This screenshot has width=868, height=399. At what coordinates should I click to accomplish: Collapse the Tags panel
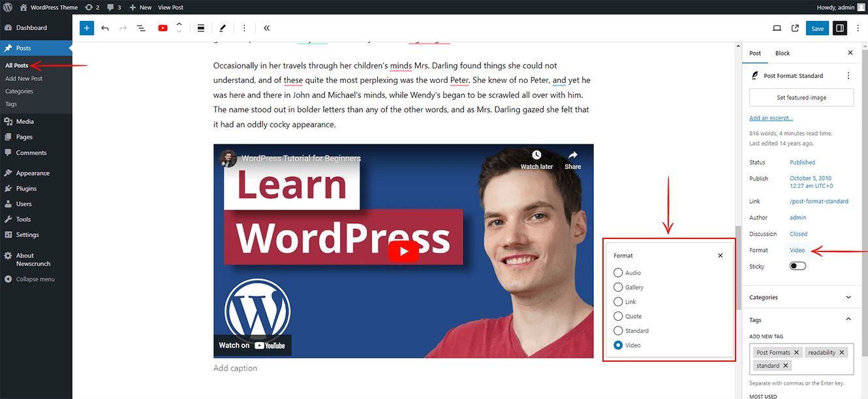pos(801,319)
